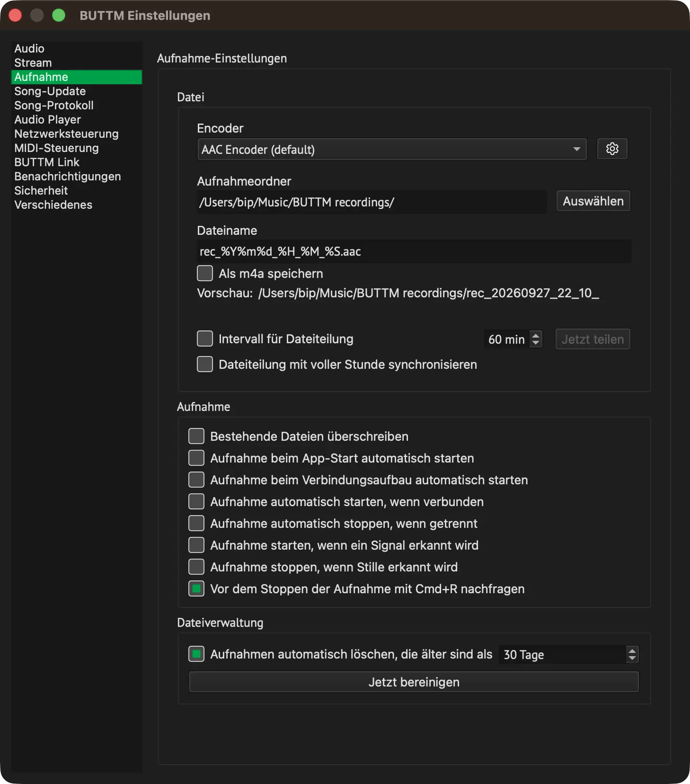Enable Aufnahme beim App-Start automatisch starten
The image size is (690, 784).
[x=196, y=458]
